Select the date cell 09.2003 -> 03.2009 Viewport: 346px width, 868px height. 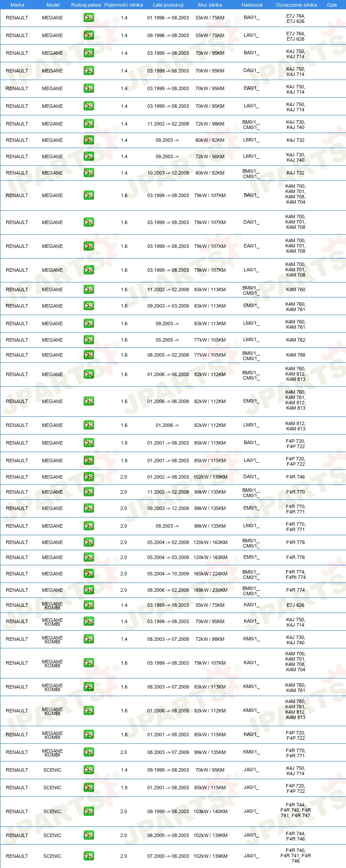pyautogui.click(x=168, y=306)
